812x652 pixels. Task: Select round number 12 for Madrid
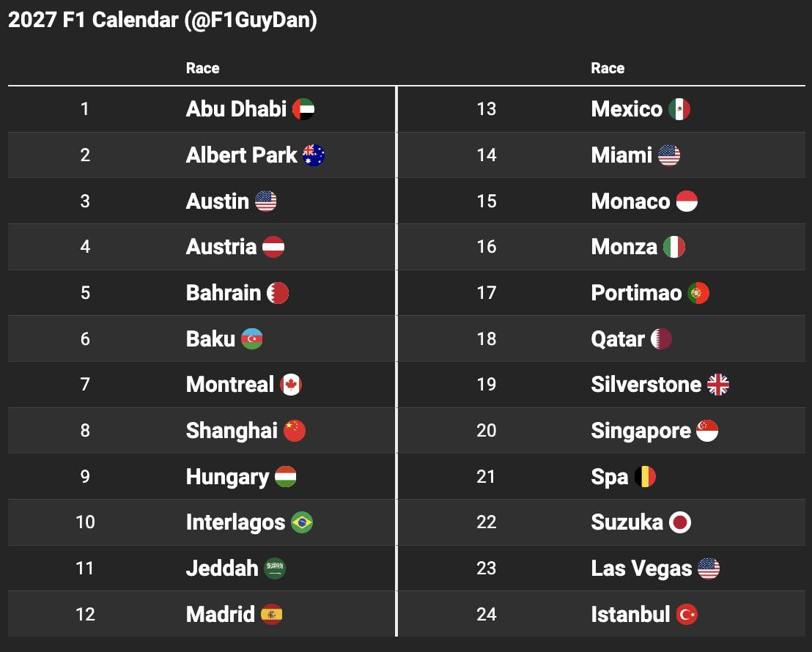[x=85, y=614]
